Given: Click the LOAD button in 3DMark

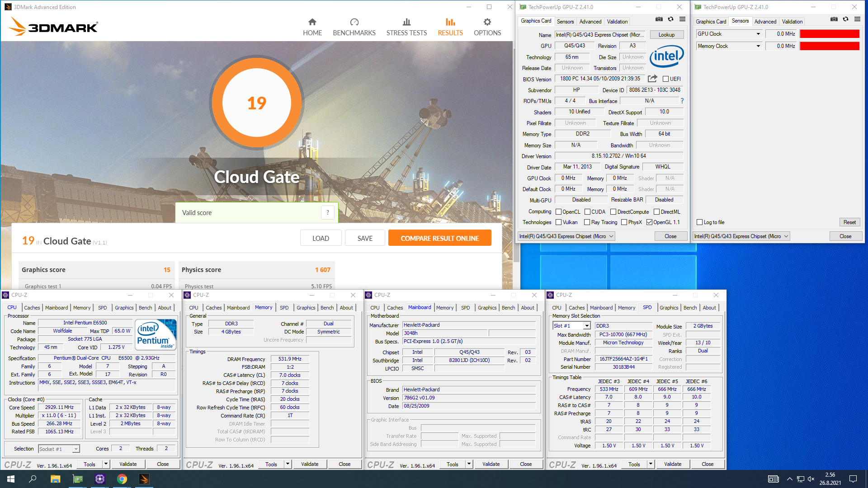Looking at the screenshot, I should [321, 238].
